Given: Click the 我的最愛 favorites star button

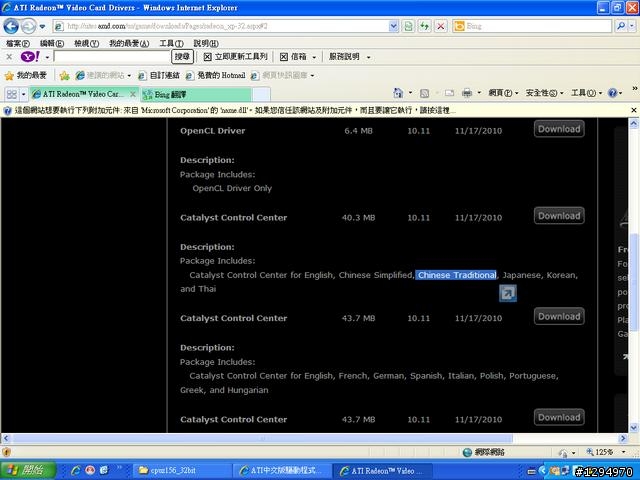Looking at the screenshot, I should pos(26,75).
